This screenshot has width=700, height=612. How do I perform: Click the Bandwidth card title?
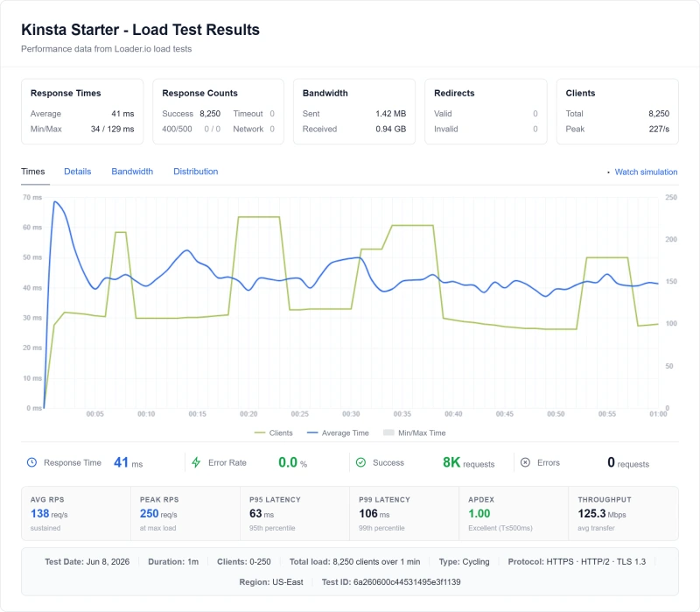(325, 93)
